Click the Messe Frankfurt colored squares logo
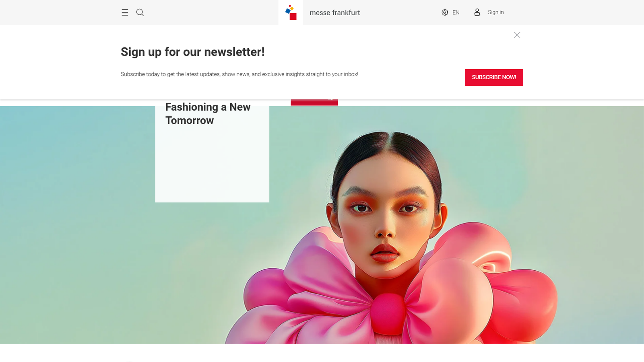This screenshot has height=362, width=644. point(291,12)
